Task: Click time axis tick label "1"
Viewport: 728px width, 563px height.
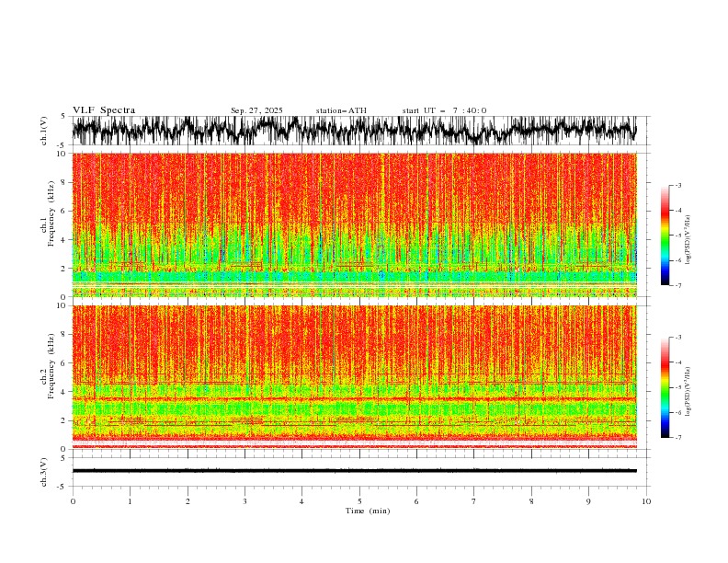Action: point(130,501)
